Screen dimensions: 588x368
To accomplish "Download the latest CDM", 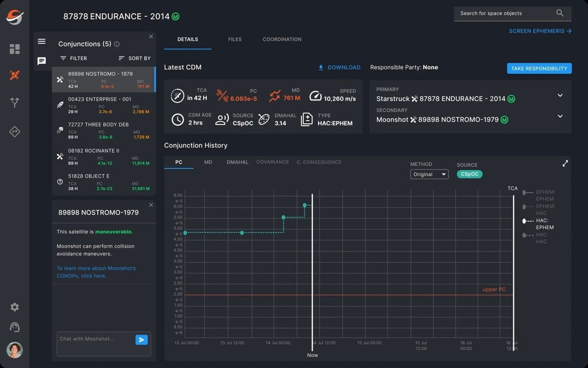I will tap(340, 67).
